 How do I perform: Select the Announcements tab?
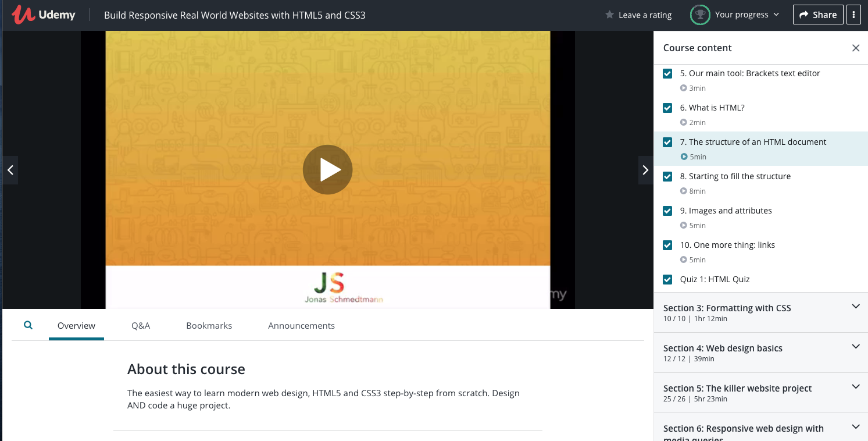click(301, 326)
